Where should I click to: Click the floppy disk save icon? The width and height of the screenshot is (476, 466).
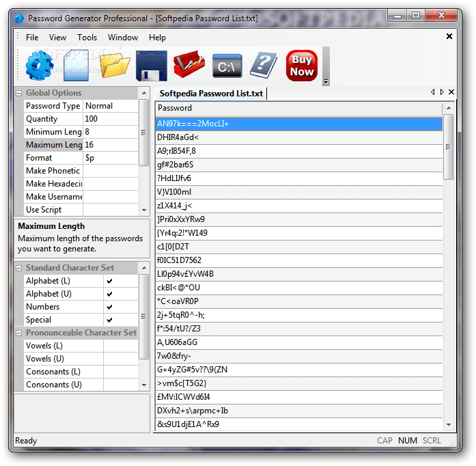pyautogui.click(x=151, y=66)
